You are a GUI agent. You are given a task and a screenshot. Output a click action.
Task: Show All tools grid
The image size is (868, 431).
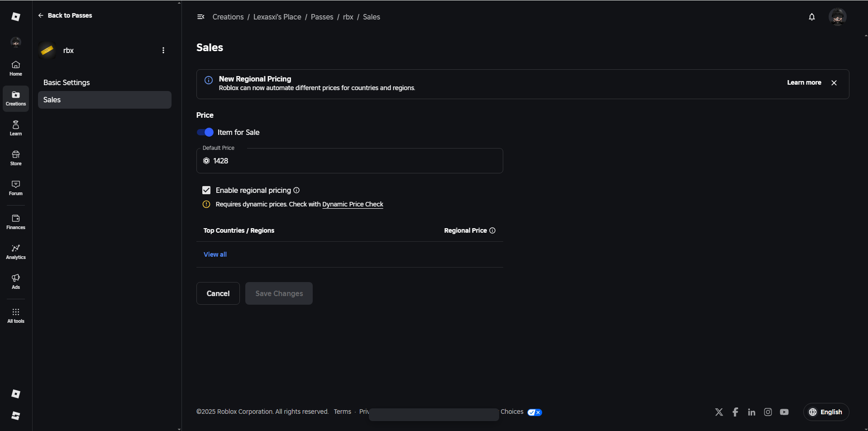click(x=16, y=316)
